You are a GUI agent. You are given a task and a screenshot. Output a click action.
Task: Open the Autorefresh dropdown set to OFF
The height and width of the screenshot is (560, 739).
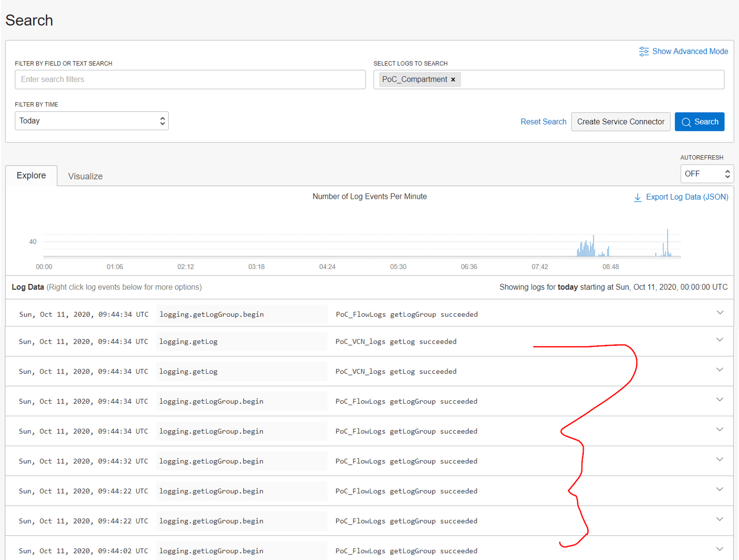pos(707,174)
